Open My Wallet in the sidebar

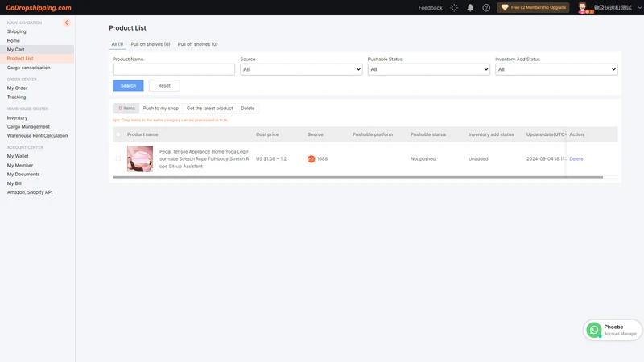pos(18,156)
